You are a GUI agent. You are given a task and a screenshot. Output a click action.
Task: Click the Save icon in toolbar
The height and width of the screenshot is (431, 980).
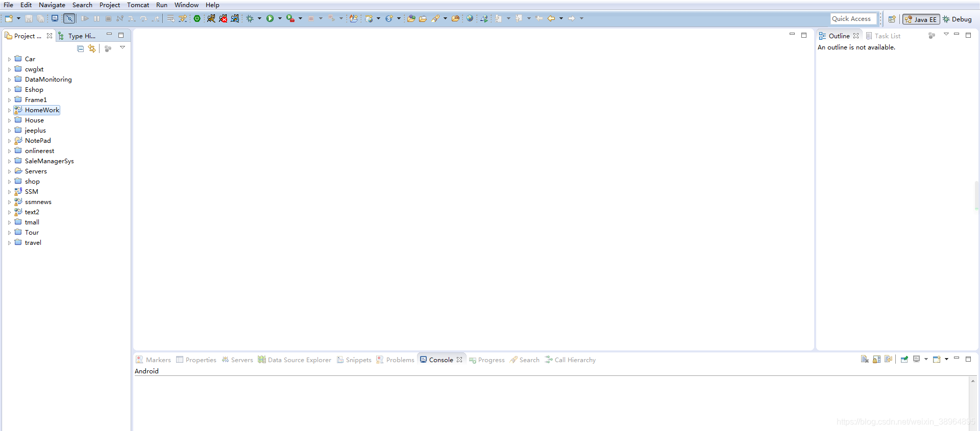coord(29,18)
